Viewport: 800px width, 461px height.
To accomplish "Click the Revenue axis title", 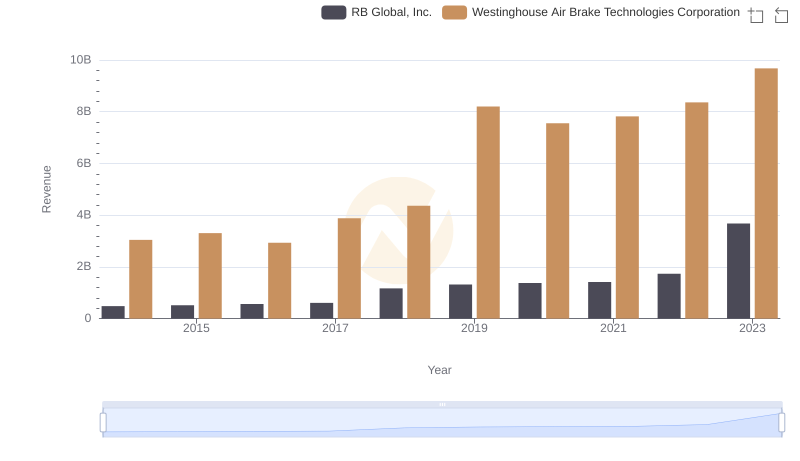I will 46,189.
